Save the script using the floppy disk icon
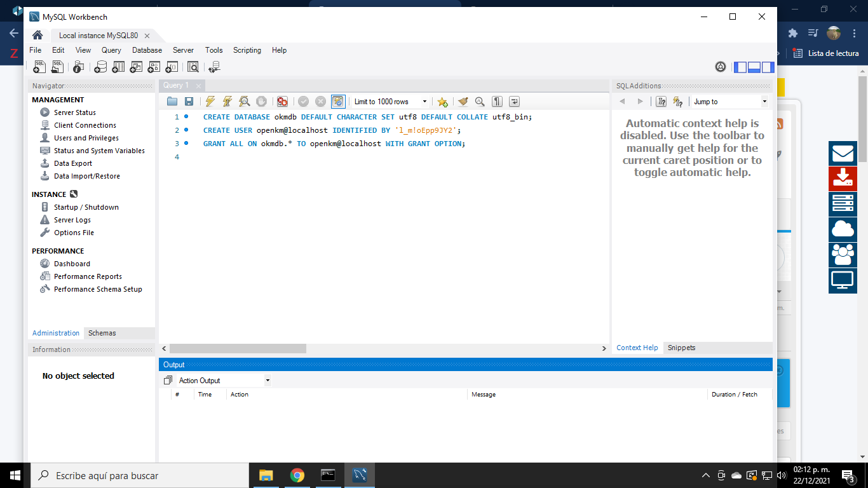This screenshot has height=488, width=868. point(189,102)
